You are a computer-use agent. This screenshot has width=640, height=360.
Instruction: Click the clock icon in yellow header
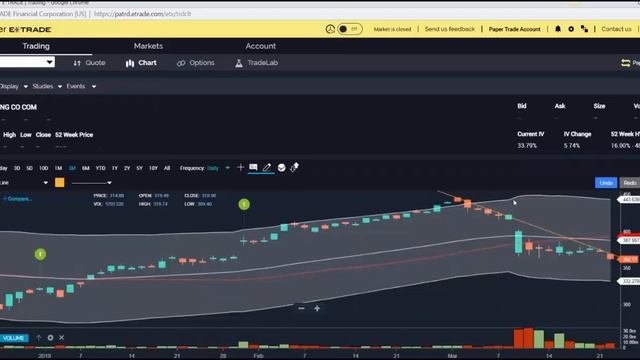[330, 29]
